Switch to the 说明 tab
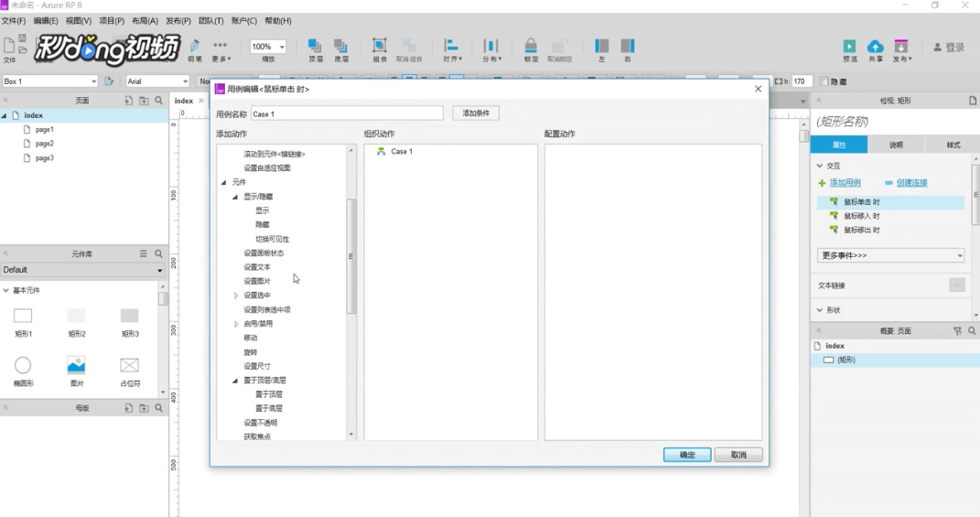 point(896,145)
